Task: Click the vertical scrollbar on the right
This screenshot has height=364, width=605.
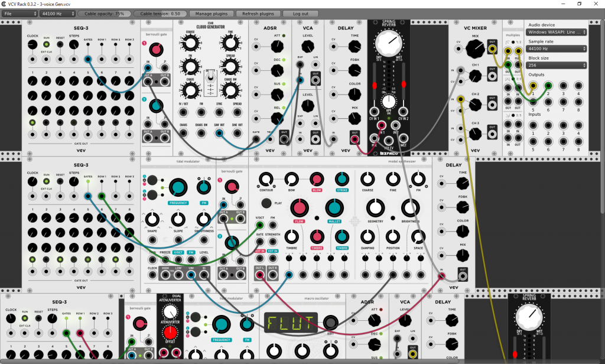Action: click(x=603, y=116)
